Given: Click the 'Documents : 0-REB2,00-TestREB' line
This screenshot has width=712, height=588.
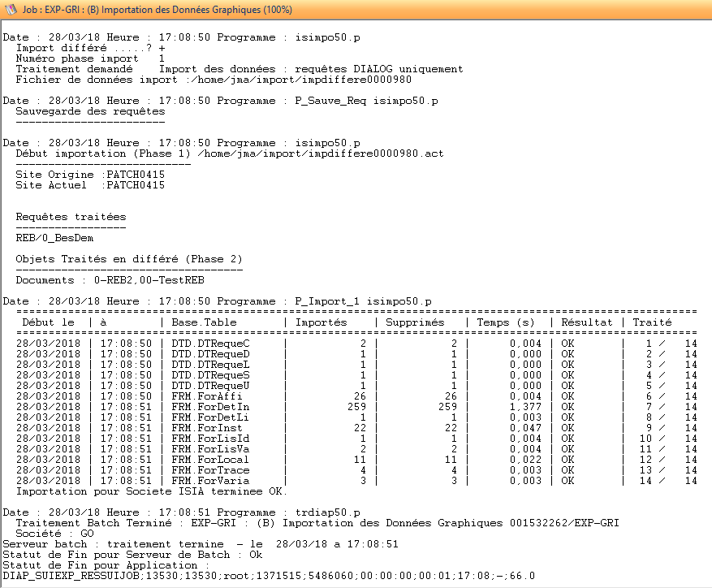Looking at the screenshot, I should [110, 280].
